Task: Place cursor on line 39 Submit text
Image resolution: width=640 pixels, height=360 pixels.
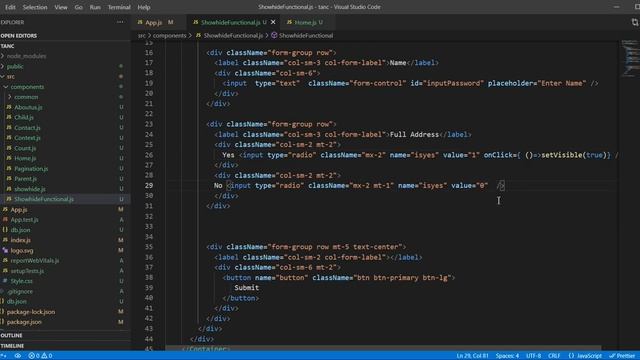Action: coord(247,288)
